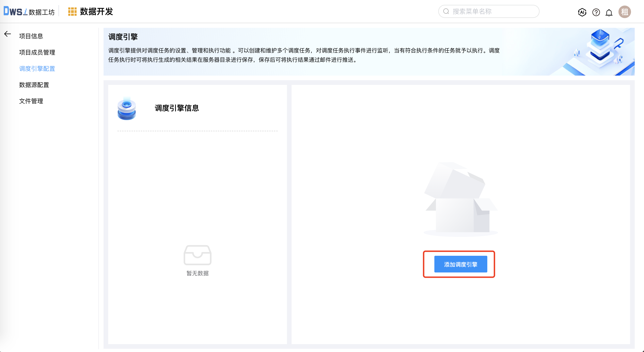Select 项目信息 in the sidebar
Screen dimensions: 644x352
pos(31,36)
